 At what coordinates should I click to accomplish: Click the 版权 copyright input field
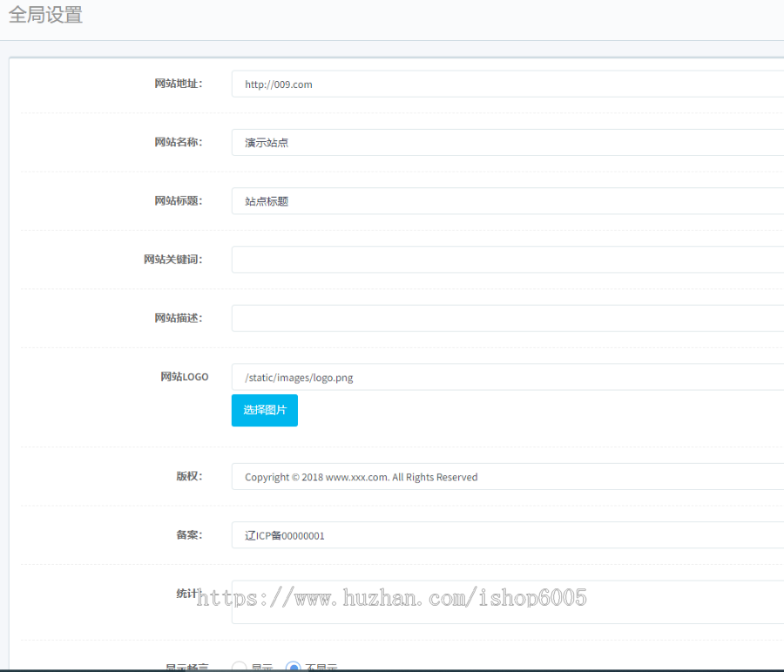(508, 477)
